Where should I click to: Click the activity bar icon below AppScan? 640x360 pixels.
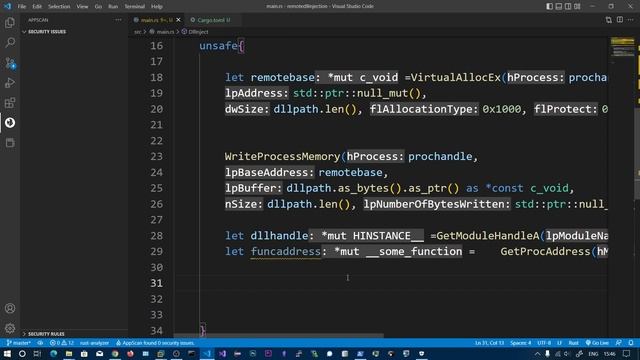pos(10,143)
